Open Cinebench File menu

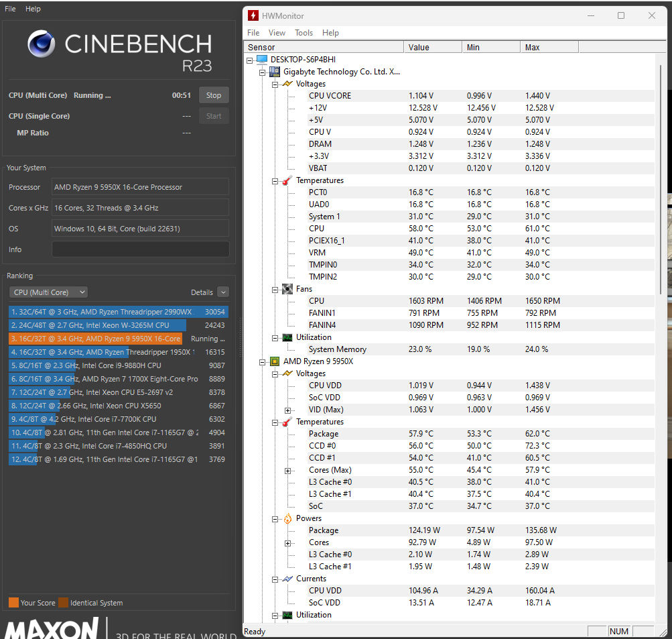click(10, 9)
